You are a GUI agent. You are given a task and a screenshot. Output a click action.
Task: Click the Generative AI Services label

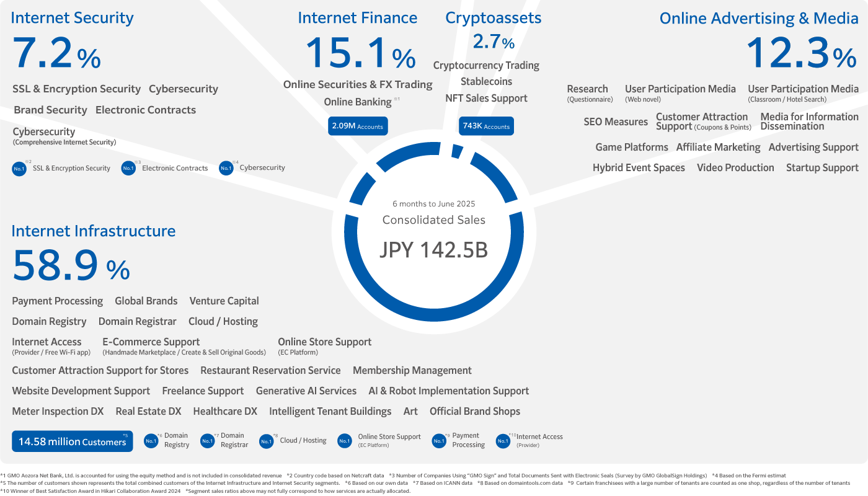pos(306,391)
